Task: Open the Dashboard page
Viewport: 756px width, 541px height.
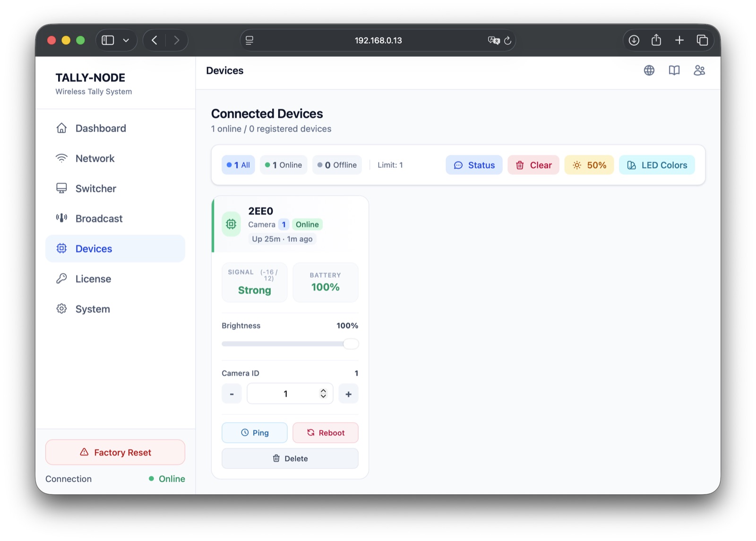Action: click(x=115, y=128)
